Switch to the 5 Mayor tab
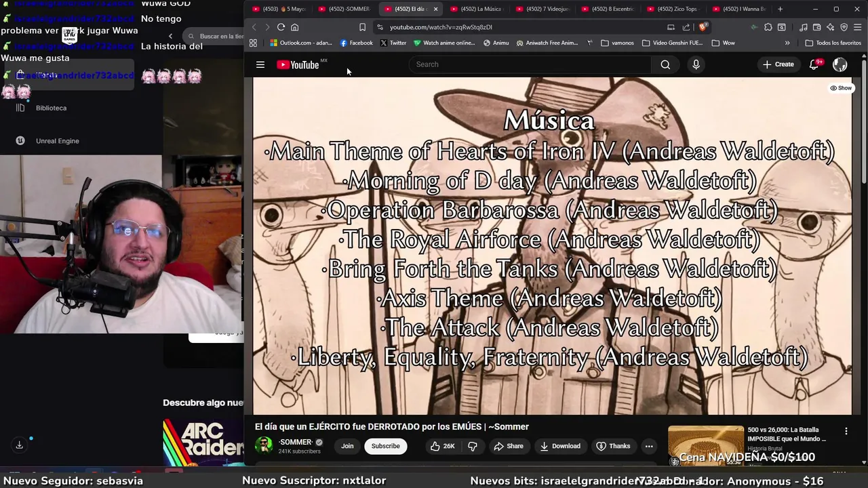 click(279, 9)
